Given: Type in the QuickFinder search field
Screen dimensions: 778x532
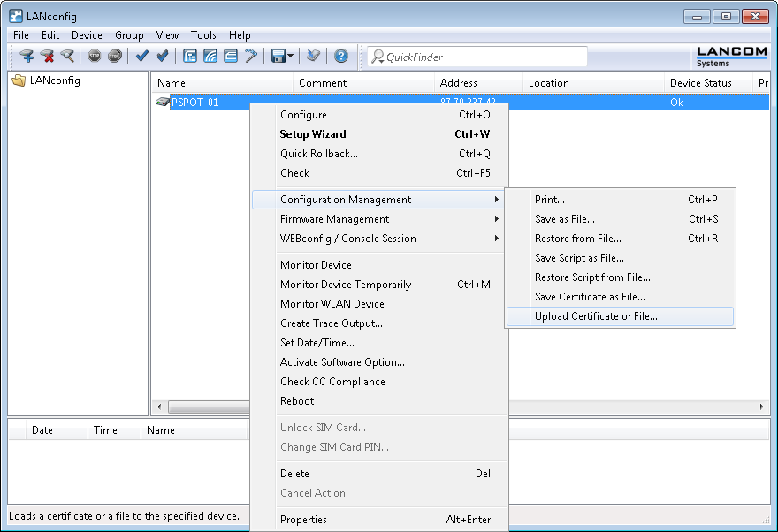Looking at the screenshot, I should 482,57.
